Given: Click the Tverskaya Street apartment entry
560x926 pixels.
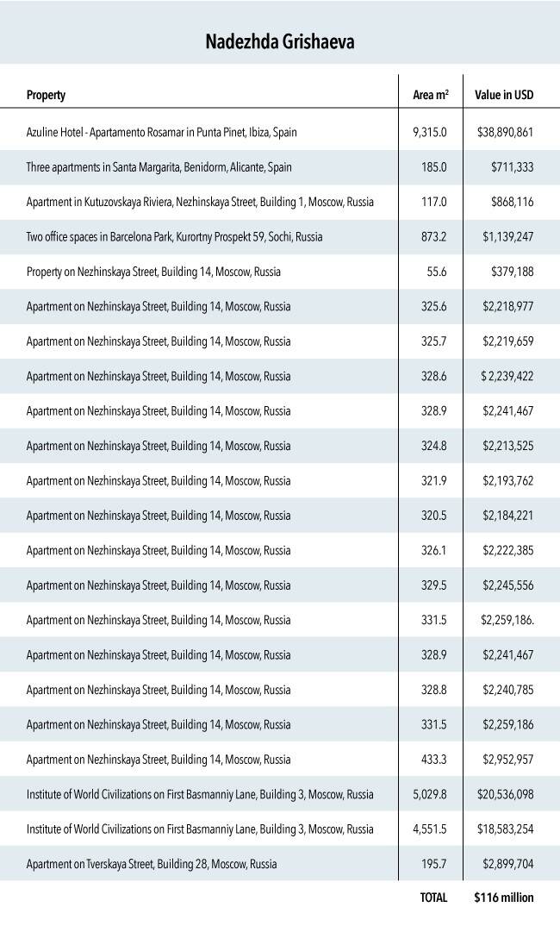Looking at the screenshot, I should [152, 863].
